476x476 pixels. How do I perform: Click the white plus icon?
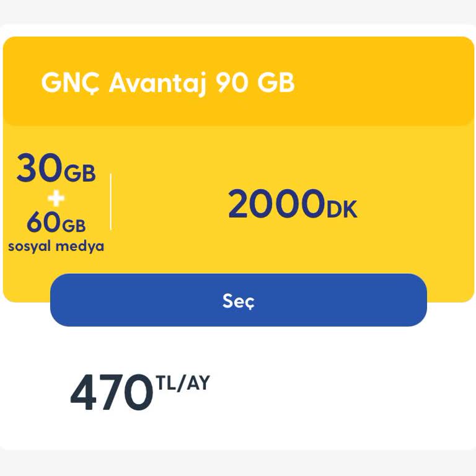coord(56,198)
